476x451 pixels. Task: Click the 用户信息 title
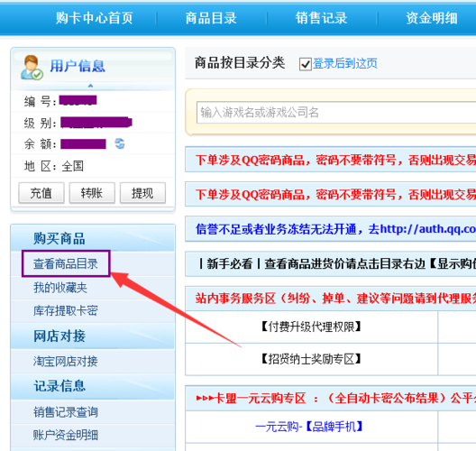pos(78,66)
